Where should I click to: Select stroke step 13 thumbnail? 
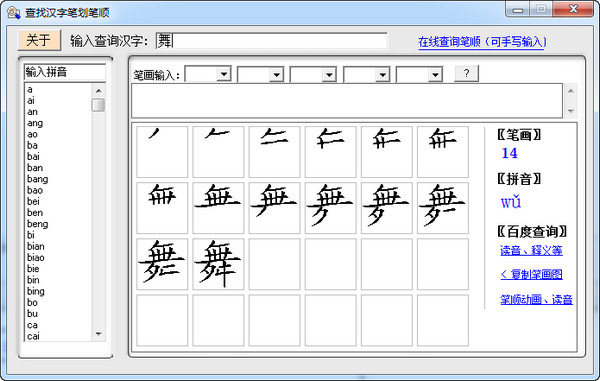tap(162, 264)
